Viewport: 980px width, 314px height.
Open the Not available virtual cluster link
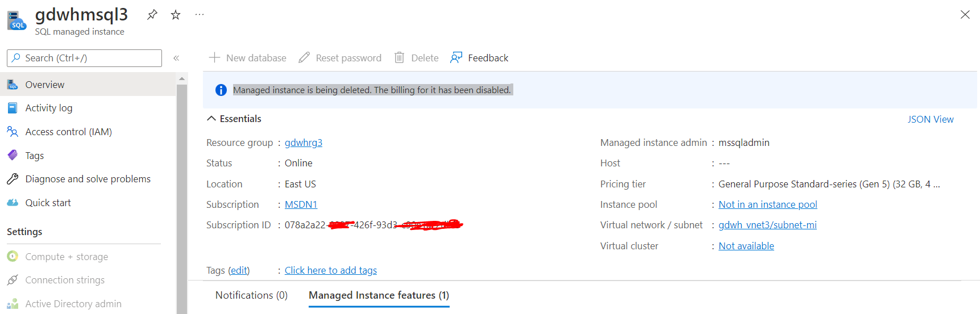coord(746,246)
